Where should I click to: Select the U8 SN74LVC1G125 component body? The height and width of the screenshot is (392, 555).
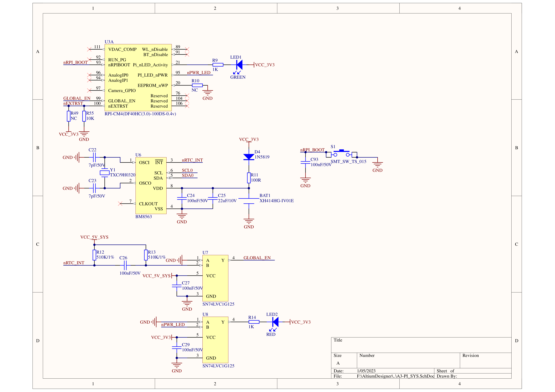click(215, 340)
